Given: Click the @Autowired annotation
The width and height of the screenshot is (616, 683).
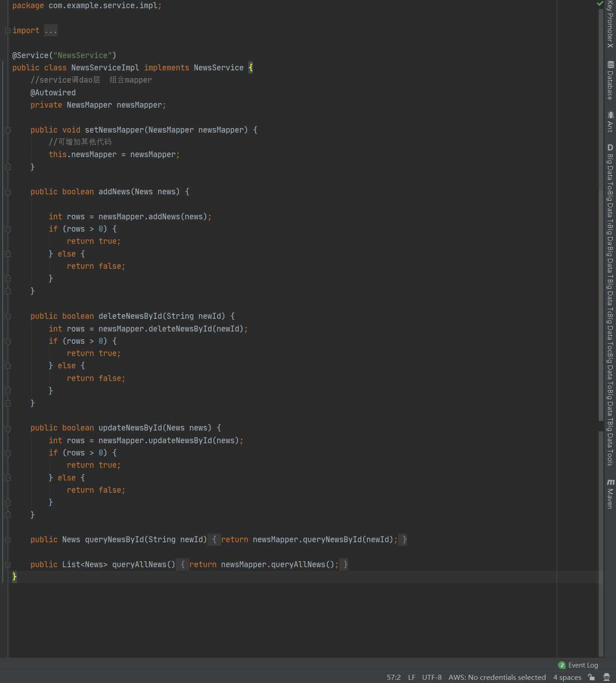Looking at the screenshot, I should (53, 93).
